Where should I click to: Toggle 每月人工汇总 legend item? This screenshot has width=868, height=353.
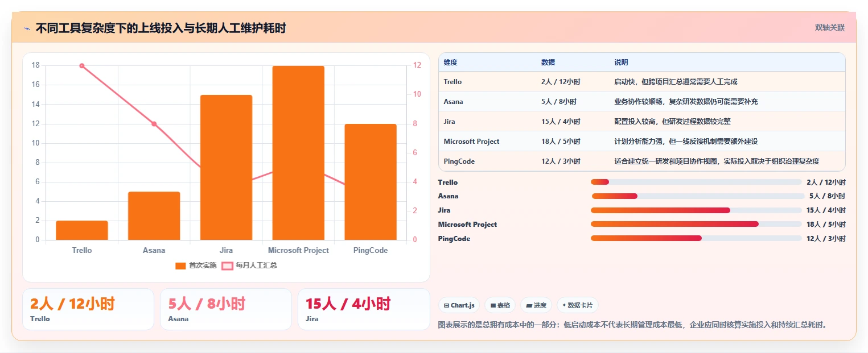coord(249,265)
